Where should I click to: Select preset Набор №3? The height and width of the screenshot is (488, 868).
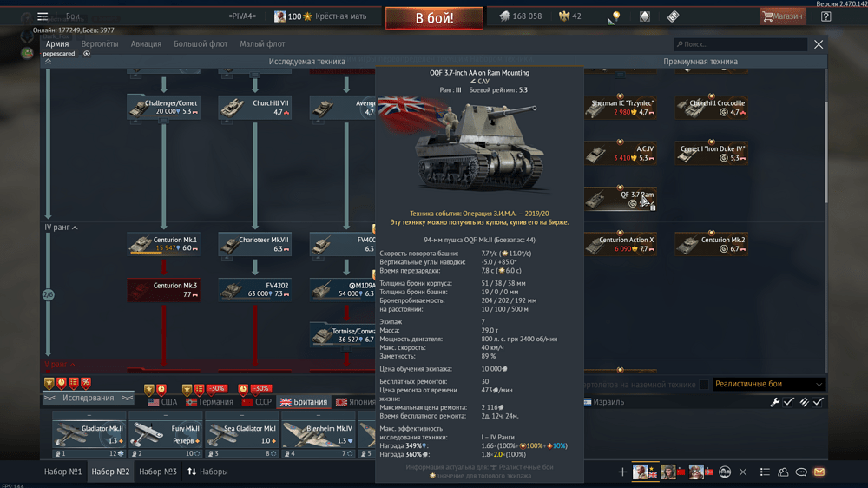pos(158,472)
